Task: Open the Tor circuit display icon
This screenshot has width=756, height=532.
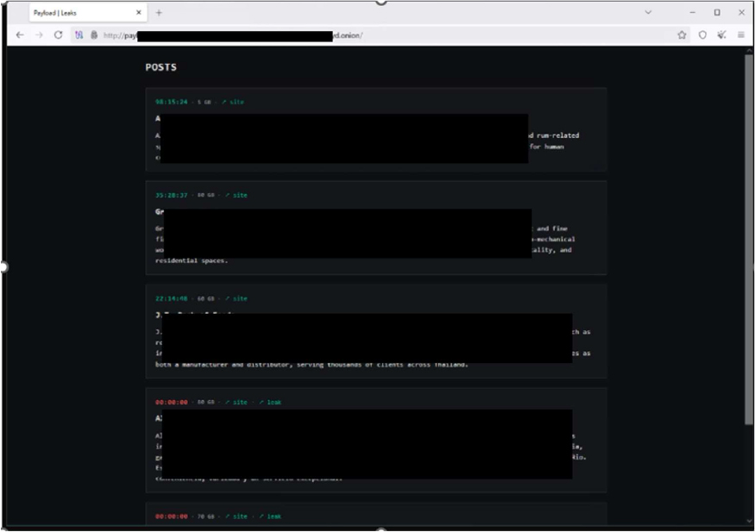Action: tap(79, 34)
